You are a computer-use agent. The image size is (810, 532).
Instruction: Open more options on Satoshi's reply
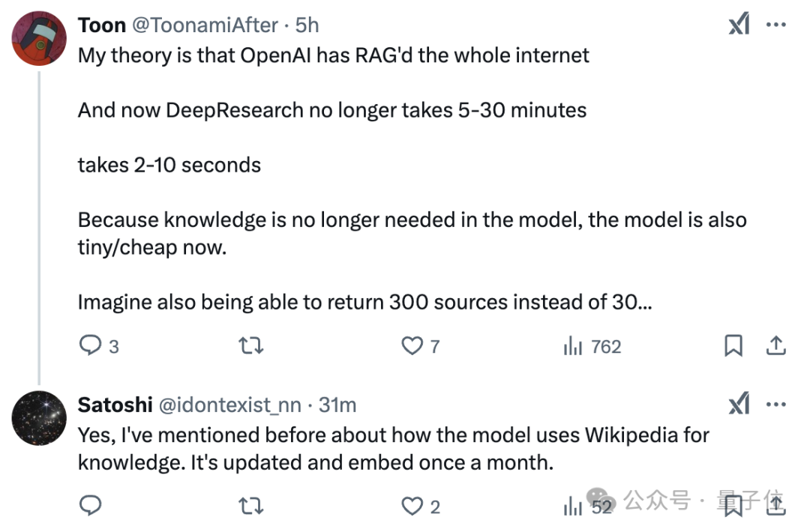click(775, 405)
